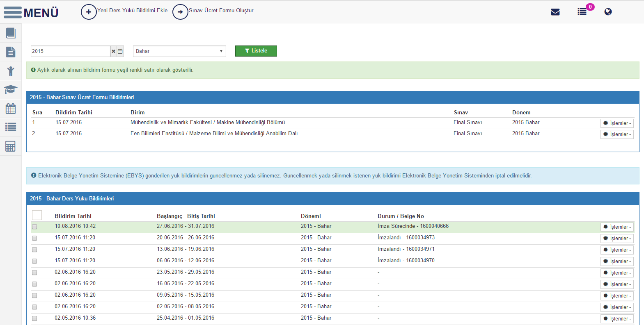This screenshot has width=644, height=325.
Task: Open the list lines icon in sidebar
Action: [x=11, y=127]
